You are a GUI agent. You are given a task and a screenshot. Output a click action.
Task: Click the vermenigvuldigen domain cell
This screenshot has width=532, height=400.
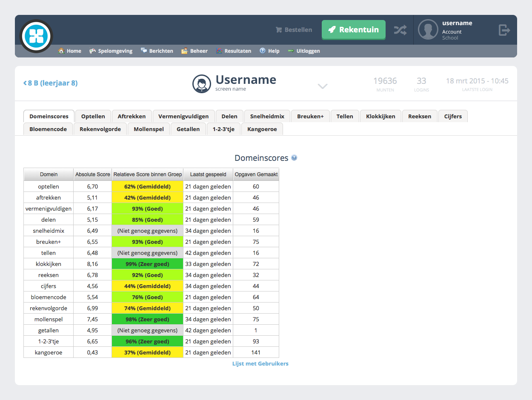click(49, 209)
